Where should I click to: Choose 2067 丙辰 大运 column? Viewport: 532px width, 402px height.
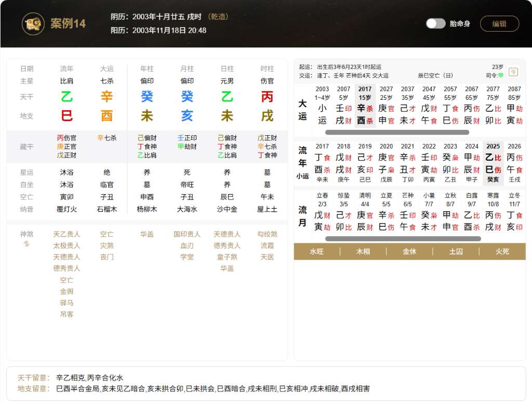pos(472,105)
